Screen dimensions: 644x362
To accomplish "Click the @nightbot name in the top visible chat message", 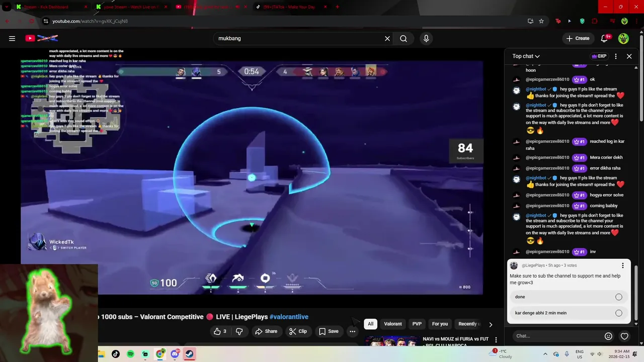I will 536,89.
